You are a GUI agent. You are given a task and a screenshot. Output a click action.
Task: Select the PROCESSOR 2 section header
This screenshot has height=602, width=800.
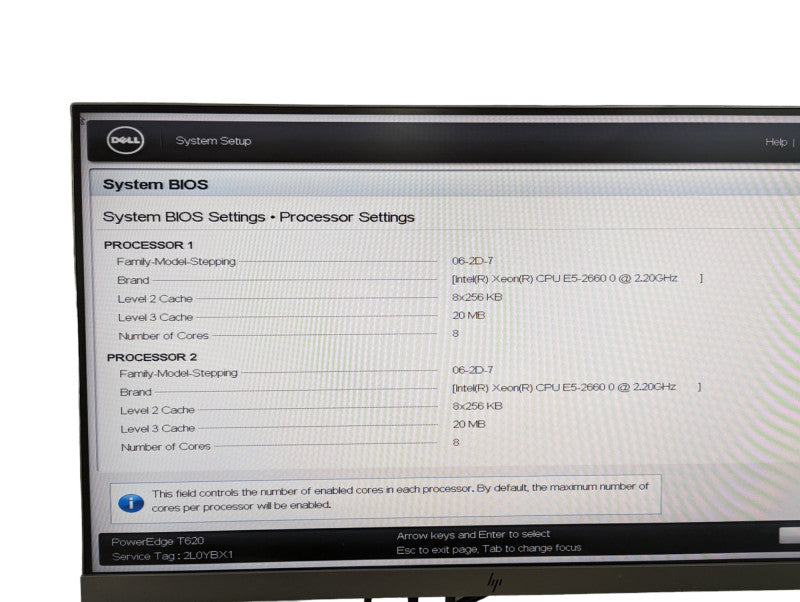[152, 357]
